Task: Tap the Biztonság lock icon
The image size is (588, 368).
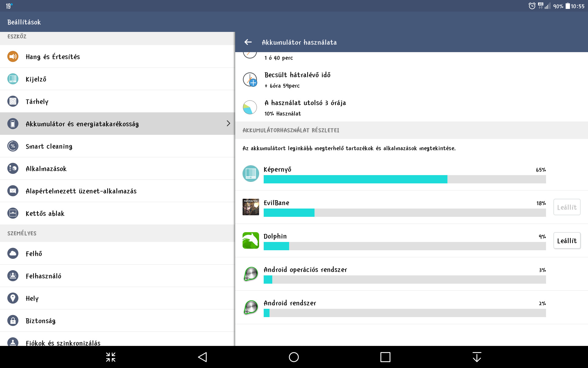Action: click(x=13, y=320)
